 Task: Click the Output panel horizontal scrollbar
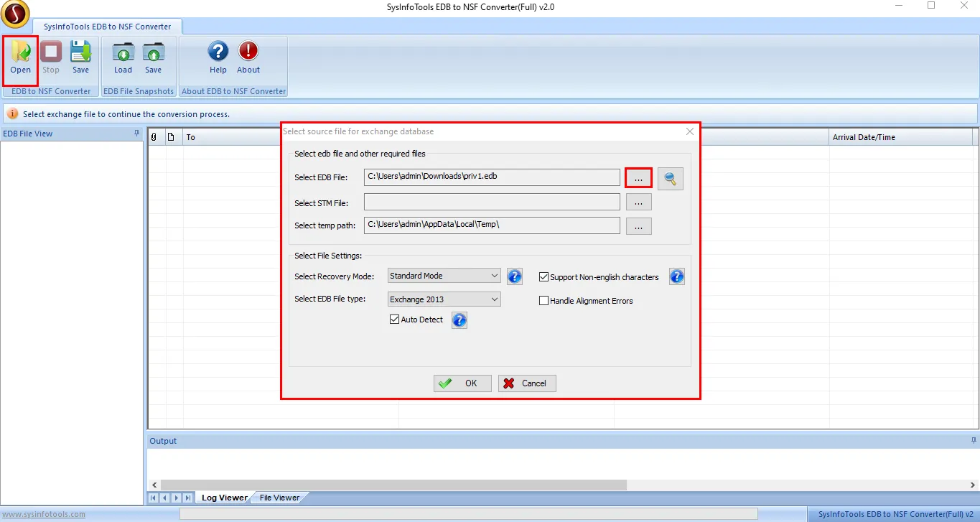click(393, 485)
